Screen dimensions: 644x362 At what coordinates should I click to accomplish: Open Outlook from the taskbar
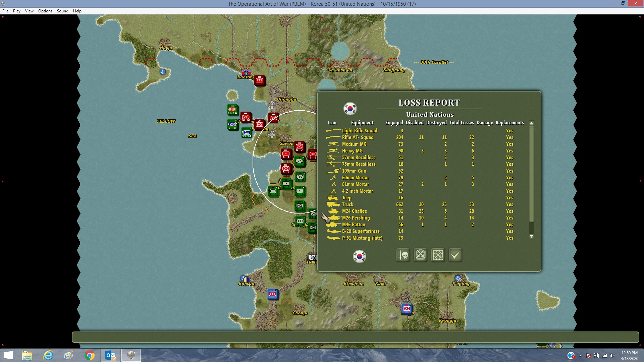(110, 355)
